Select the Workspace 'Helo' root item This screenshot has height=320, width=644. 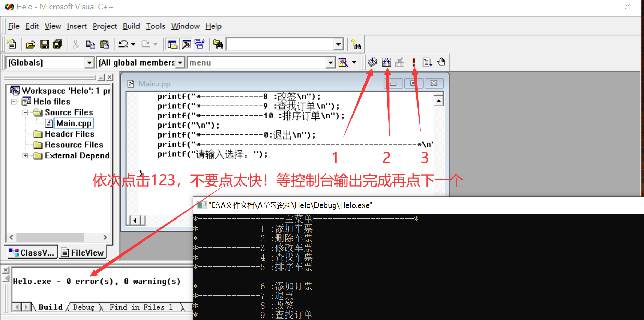point(66,91)
